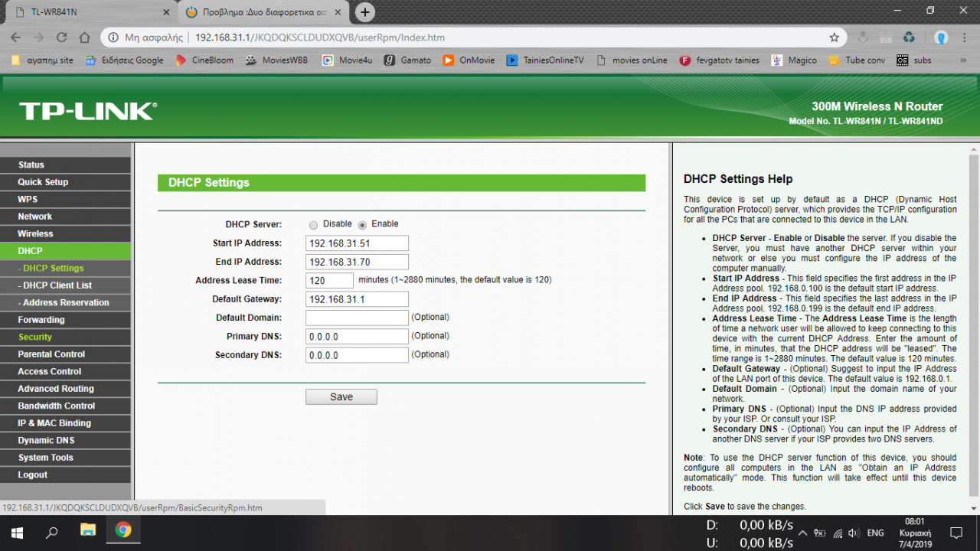
Task: Open the browser home page
Action: [85, 37]
